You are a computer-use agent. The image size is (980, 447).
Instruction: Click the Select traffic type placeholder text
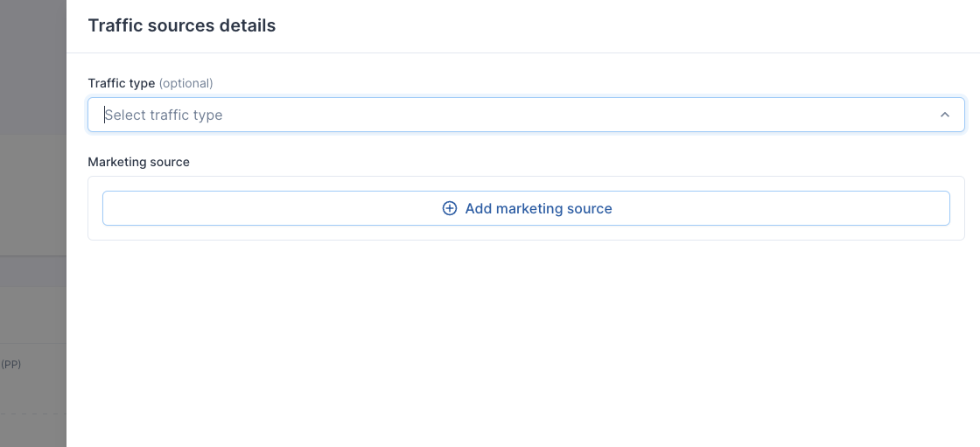coord(164,115)
